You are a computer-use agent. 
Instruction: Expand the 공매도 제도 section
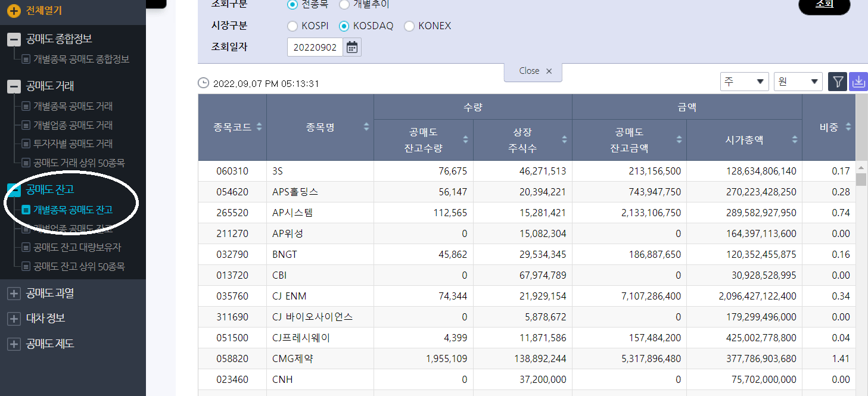(x=14, y=344)
